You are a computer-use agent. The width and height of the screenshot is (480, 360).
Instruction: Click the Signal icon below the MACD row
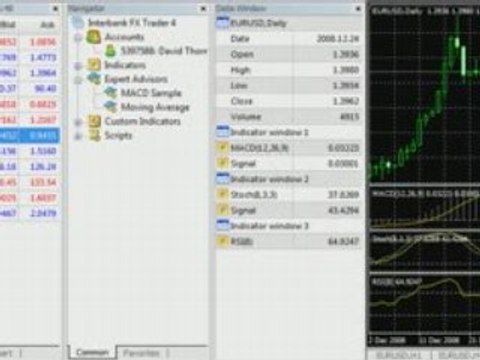(222, 163)
